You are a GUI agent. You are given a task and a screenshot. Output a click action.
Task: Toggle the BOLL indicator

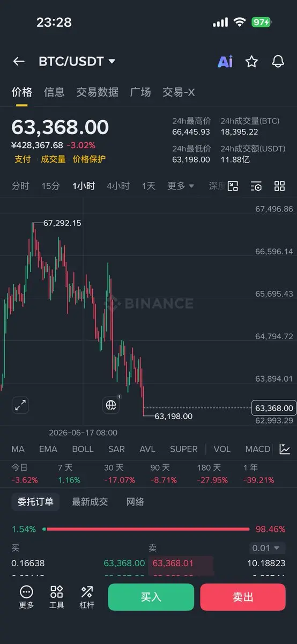[x=83, y=449]
